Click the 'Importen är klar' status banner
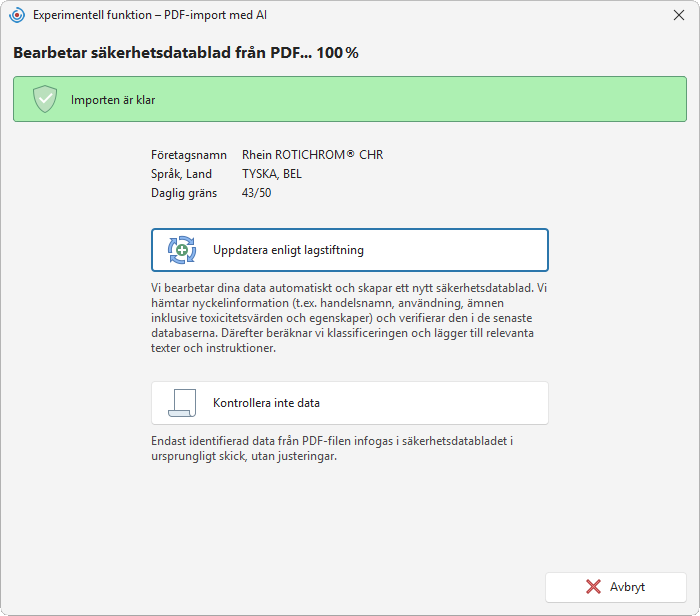700x616 pixels. click(x=350, y=99)
